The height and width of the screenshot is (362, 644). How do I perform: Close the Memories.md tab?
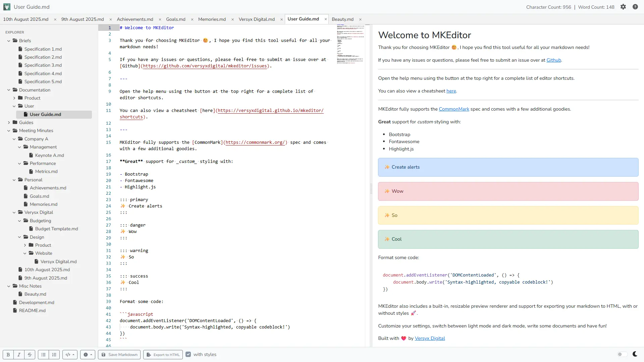pyautogui.click(x=232, y=19)
